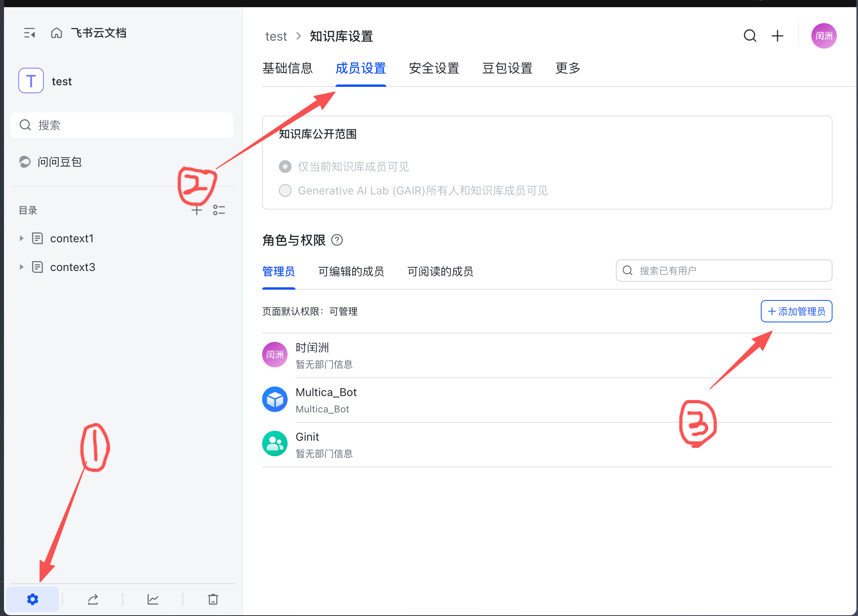This screenshot has height=616, width=858.
Task: Switch to the 基础信息 tab
Action: 288,68
